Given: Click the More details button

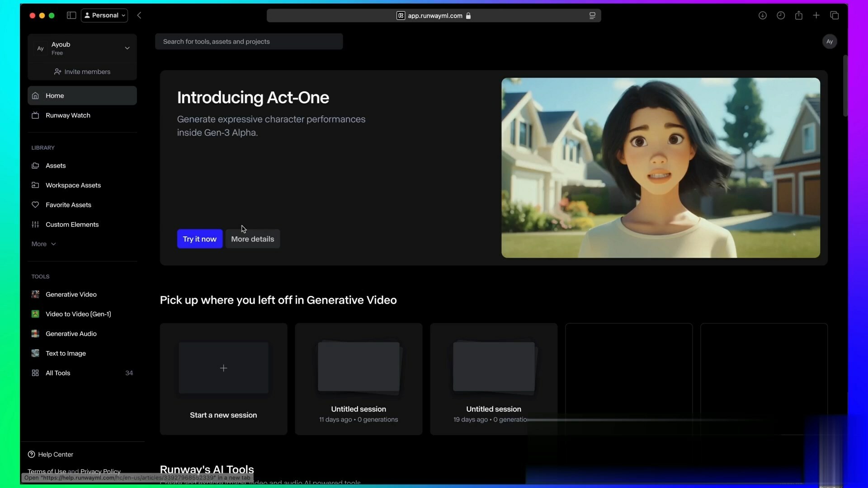Looking at the screenshot, I should tap(252, 239).
